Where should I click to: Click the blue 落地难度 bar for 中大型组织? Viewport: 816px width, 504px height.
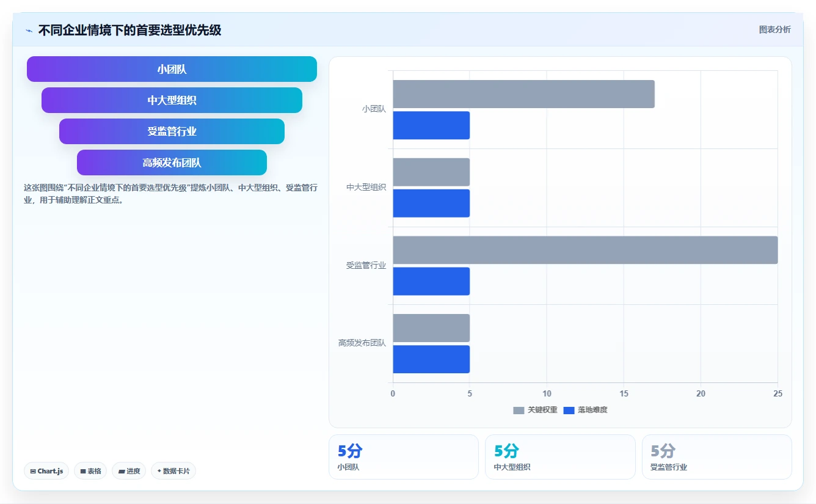[431, 203]
